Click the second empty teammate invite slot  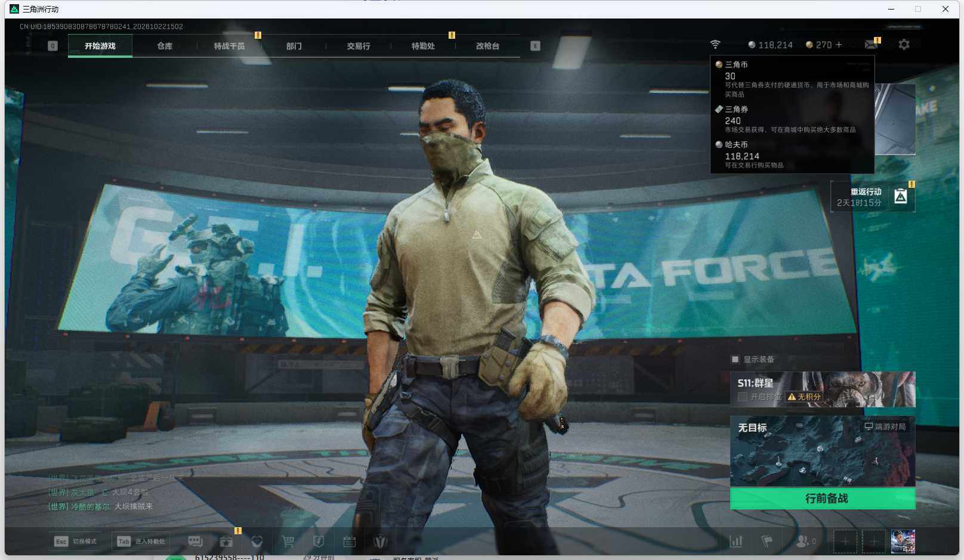(873, 542)
